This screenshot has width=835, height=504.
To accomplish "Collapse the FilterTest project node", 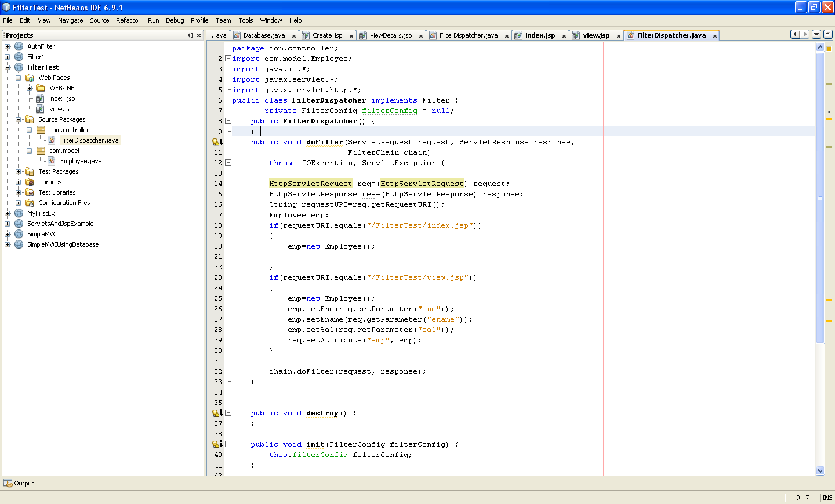I will coord(8,67).
